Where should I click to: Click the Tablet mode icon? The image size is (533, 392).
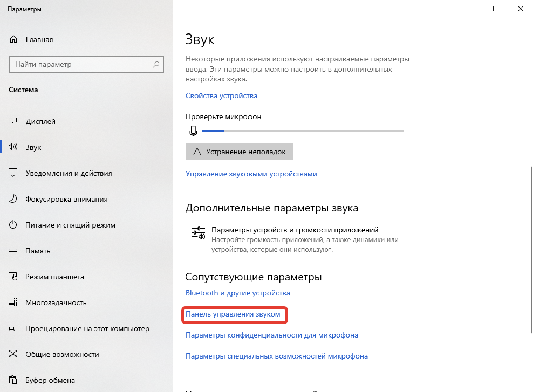[14, 277]
